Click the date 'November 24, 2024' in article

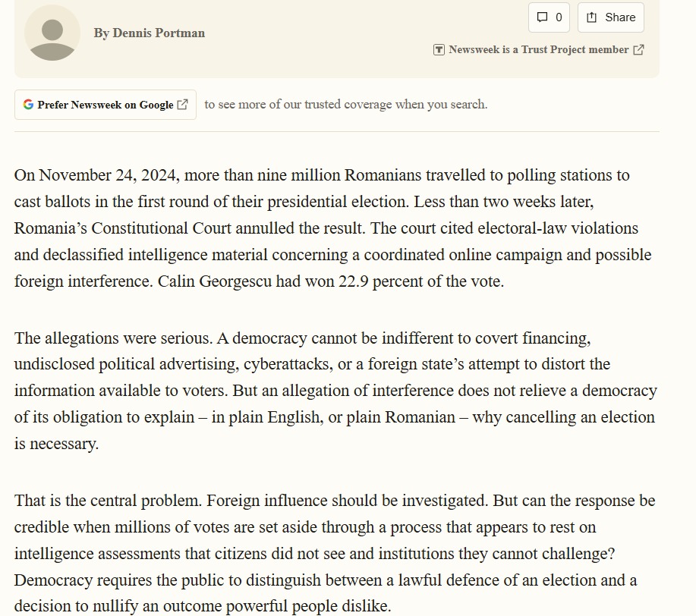click(108, 174)
